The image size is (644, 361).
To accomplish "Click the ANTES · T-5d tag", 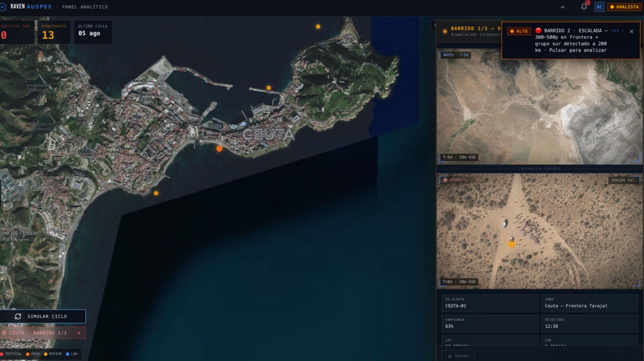I will (455, 55).
